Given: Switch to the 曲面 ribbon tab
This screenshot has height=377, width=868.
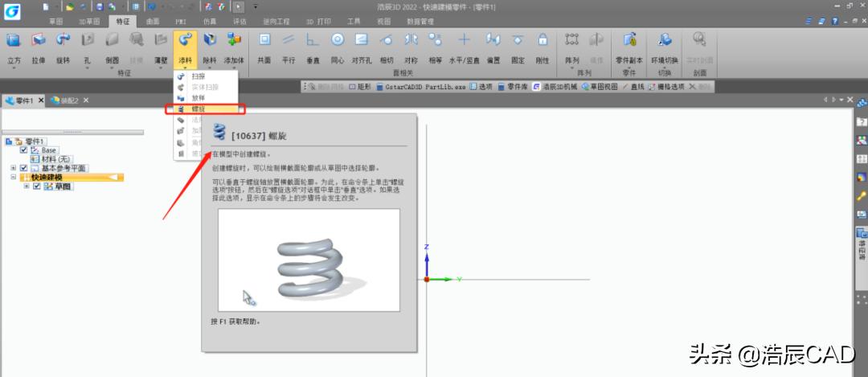Looking at the screenshot, I should click(x=153, y=22).
